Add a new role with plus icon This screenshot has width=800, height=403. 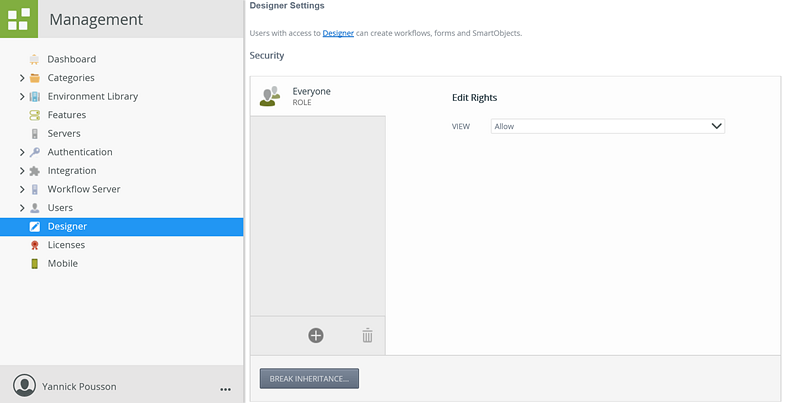pos(316,336)
